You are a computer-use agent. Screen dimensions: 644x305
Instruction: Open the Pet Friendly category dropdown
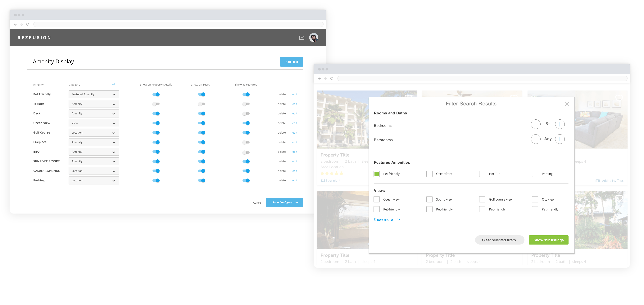94,94
